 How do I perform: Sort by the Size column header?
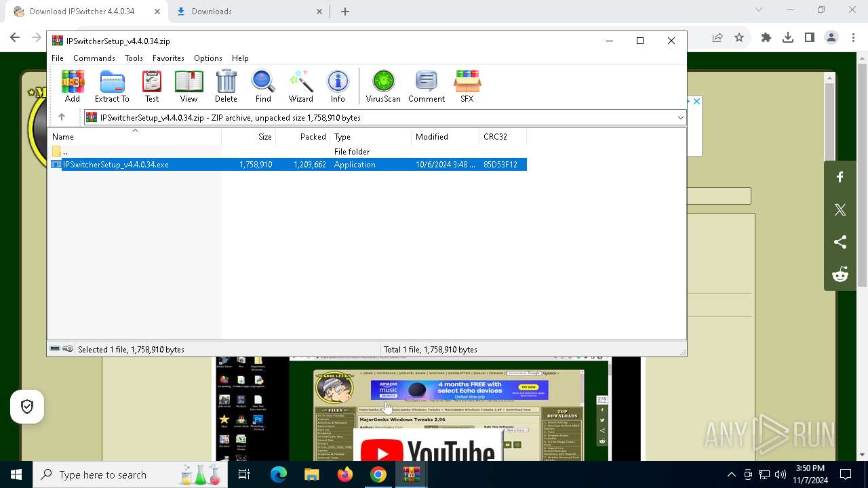(x=249, y=137)
